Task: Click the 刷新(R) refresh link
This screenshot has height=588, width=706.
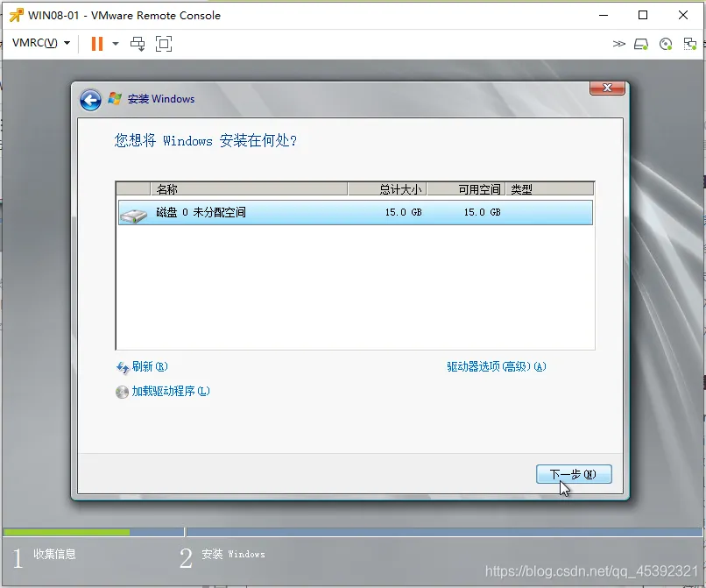Action: (150, 367)
